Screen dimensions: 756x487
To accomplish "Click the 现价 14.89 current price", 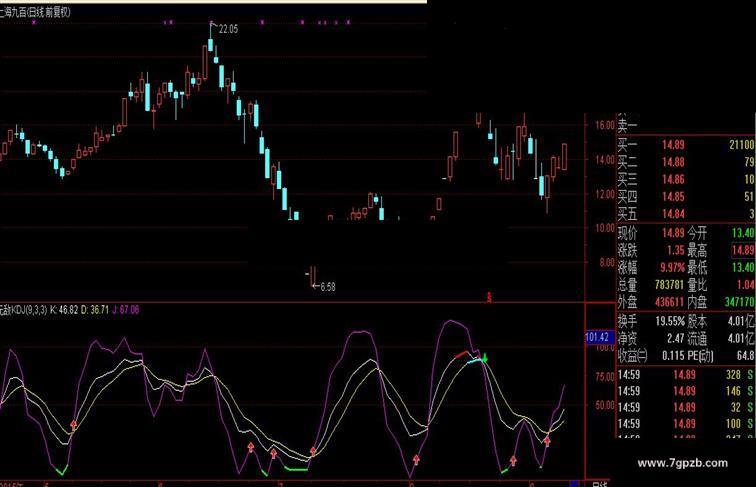I will [x=673, y=233].
